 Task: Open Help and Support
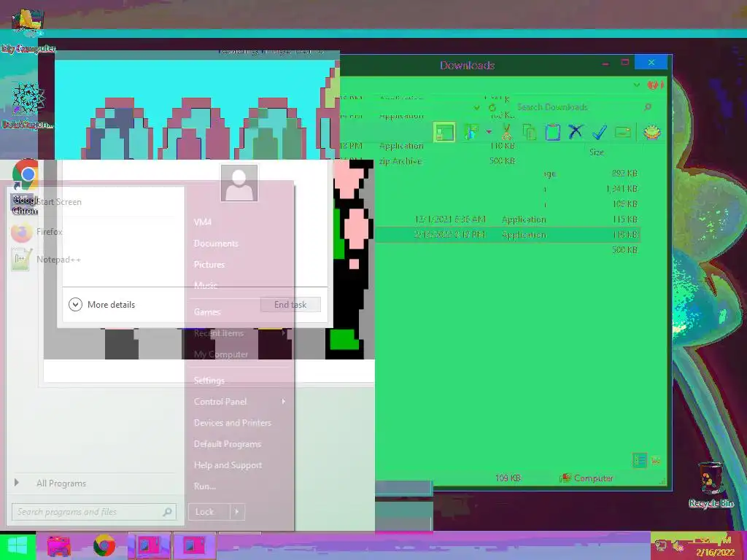(x=228, y=465)
